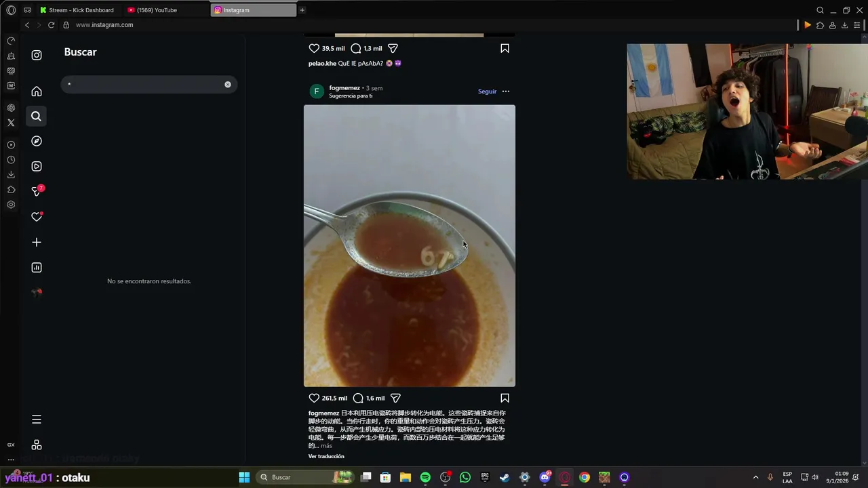868x488 pixels.
Task: Open the Opera sidebar history clock
Action: pos(11,160)
